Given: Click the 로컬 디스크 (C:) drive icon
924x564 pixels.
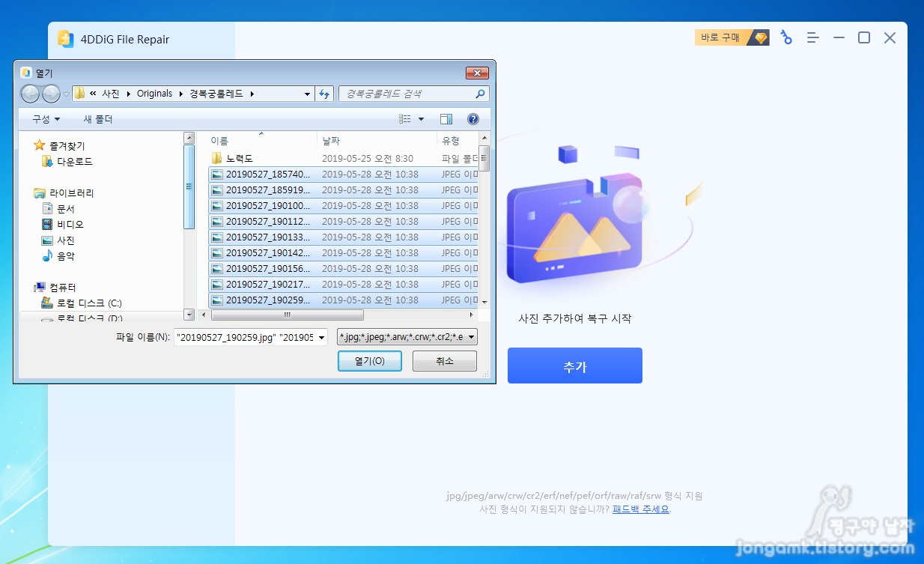Looking at the screenshot, I should click(x=47, y=303).
